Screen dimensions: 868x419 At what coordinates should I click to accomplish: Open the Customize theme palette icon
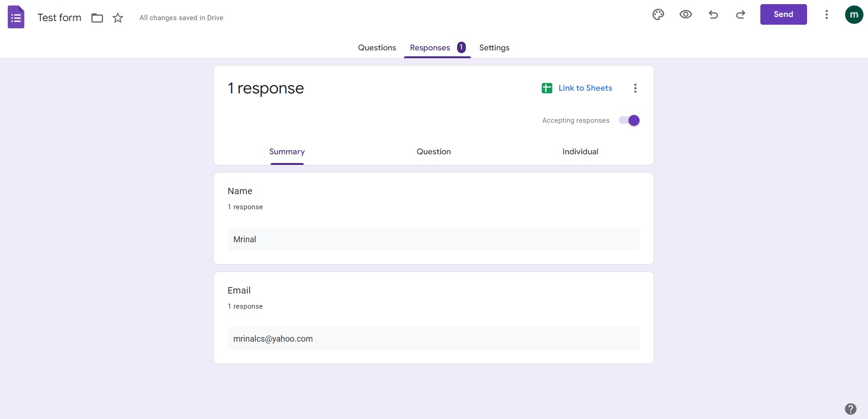point(658,14)
